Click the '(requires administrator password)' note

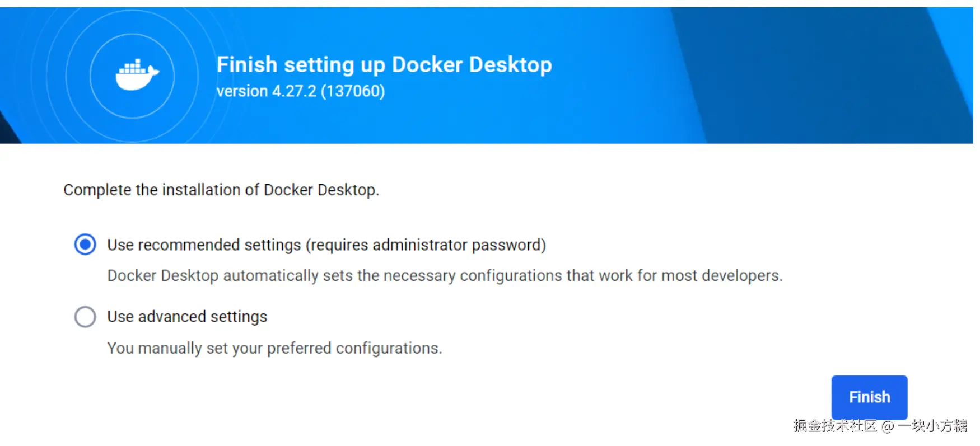coord(426,245)
